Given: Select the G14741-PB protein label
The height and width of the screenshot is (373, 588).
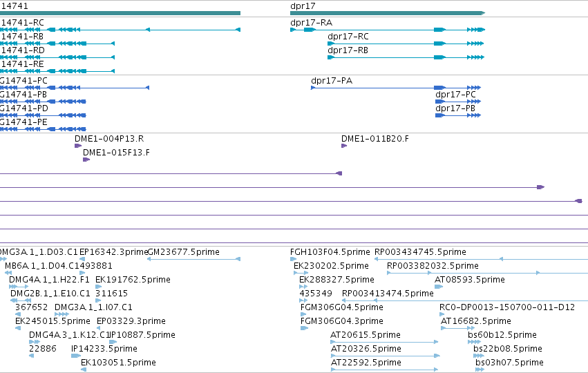Looking at the screenshot, I should click(x=23, y=95).
